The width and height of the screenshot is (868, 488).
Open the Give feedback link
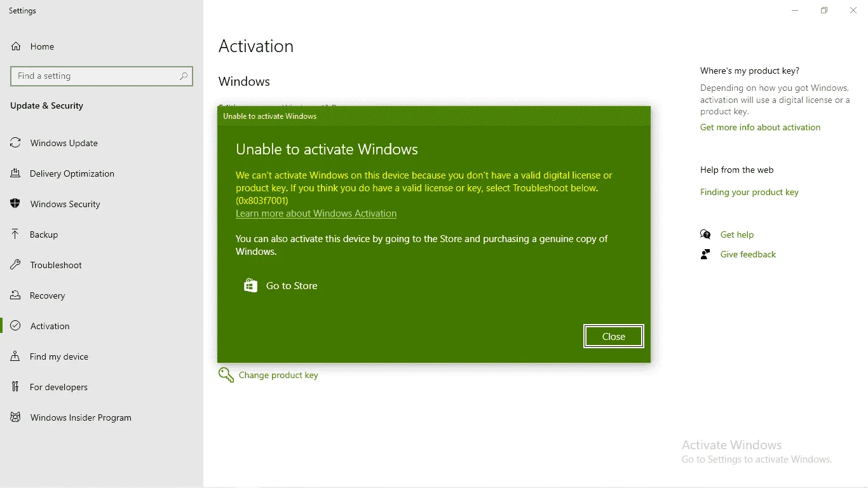(x=748, y=254)
